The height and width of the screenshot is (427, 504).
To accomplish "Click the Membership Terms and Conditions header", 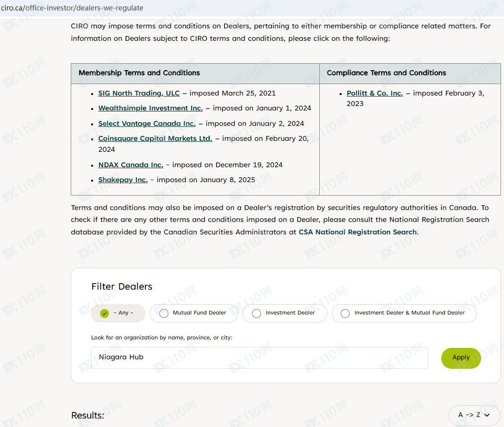I will pyautogui.click(x=139, y=73).
